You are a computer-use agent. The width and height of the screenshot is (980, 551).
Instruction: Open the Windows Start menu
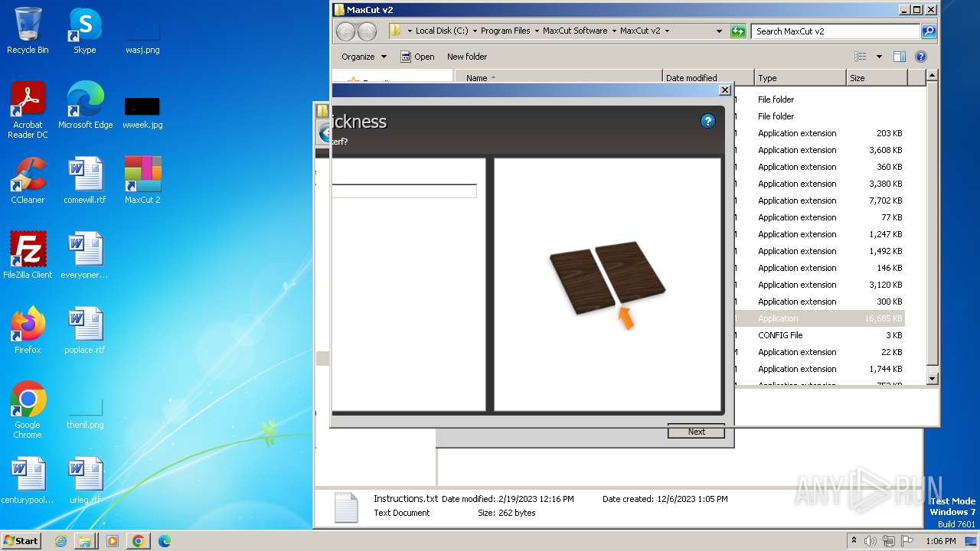21,540
